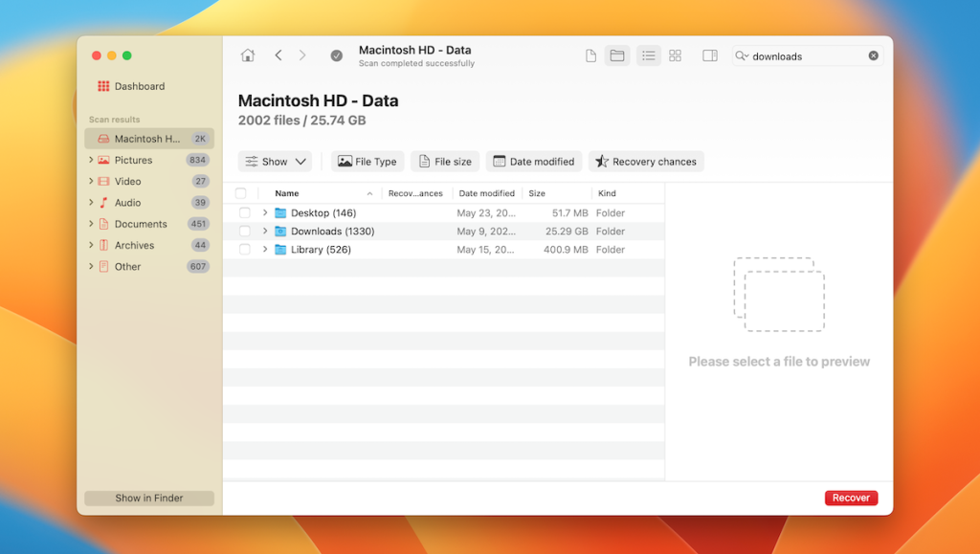Image resolution: width=980 pixels, height=554 pixels.
Task: Switch to list view in the toolbar
Action: [x=648, y=55]
